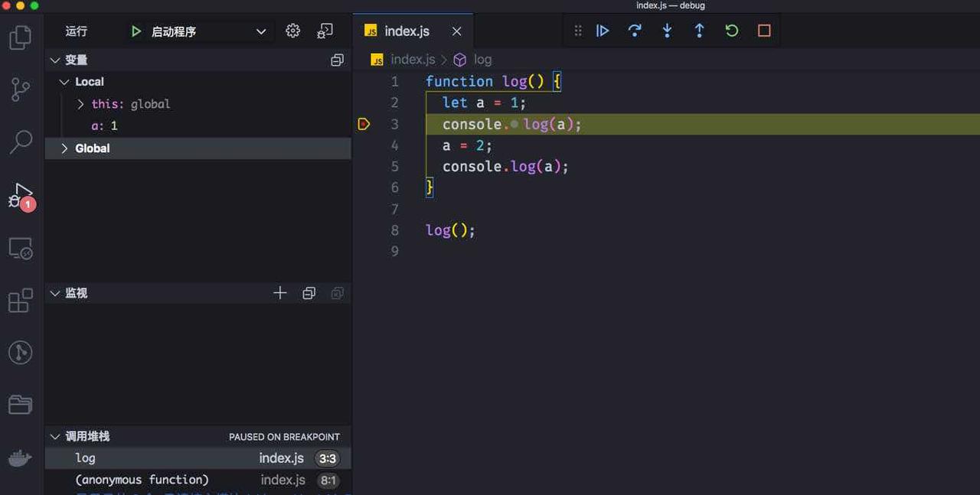The width and height of the screenshot is (980, 495).
Task: Collapse the Local variables scope
Action: click(64, 81)
